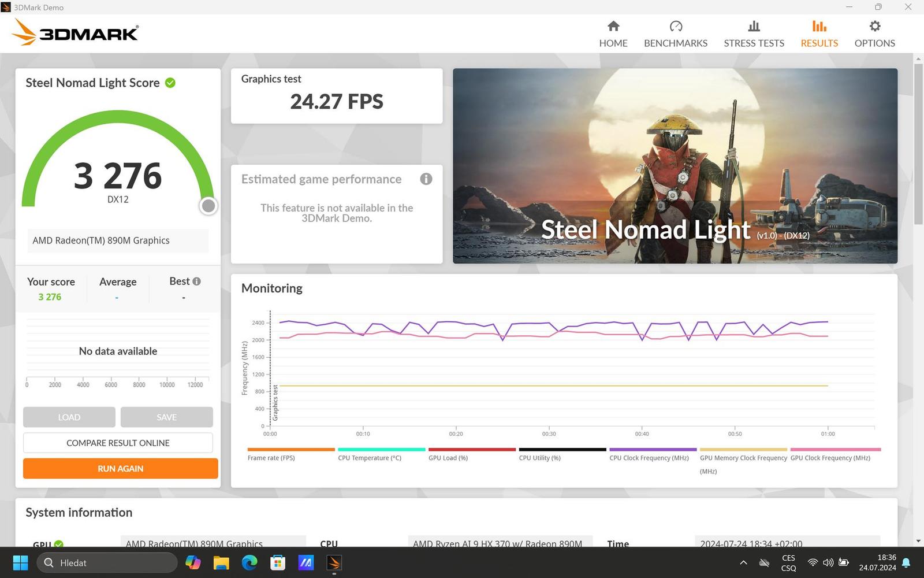Click the info icon next to Best
924x578 pixels.
click(x=196, y=281)
